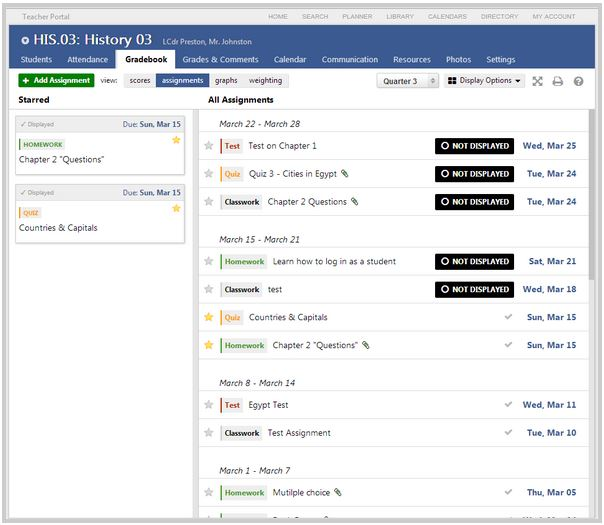Click displayed checkmark for Mutilple choice
This screenshot has width=604, height=525.
pyautogui.click(x=508, y=492)
